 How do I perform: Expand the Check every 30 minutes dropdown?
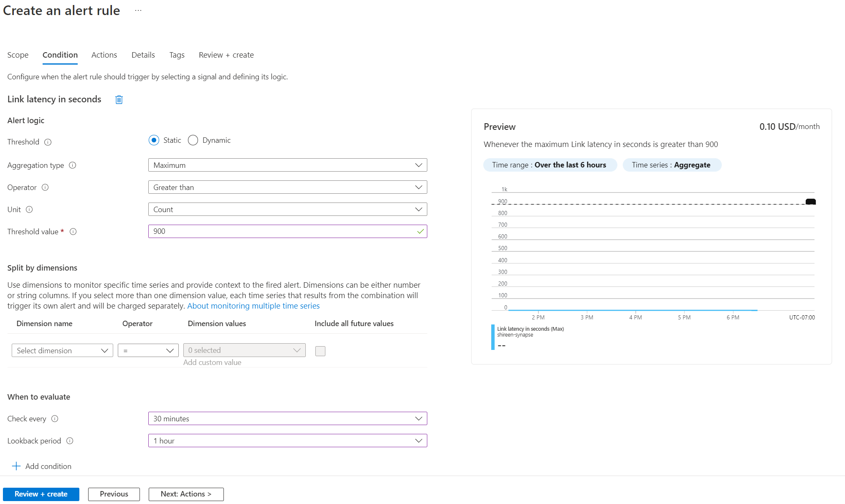pyautogui.click(x=287, y=419)
